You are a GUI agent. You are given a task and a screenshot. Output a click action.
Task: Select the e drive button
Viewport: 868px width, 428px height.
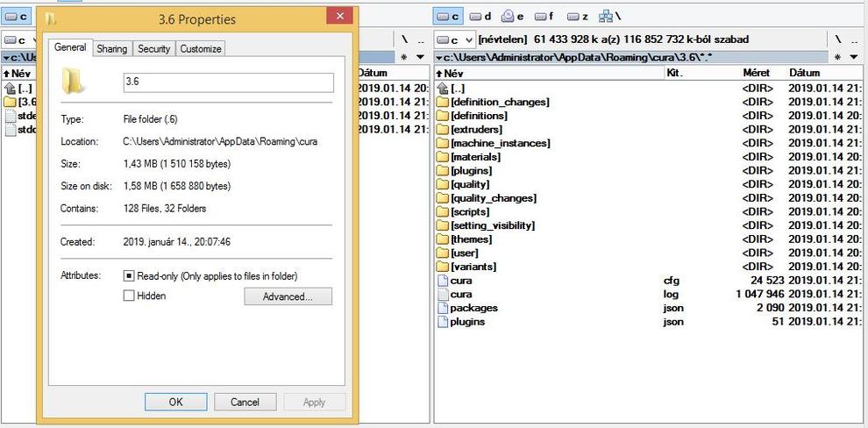[x=513, y=17]
